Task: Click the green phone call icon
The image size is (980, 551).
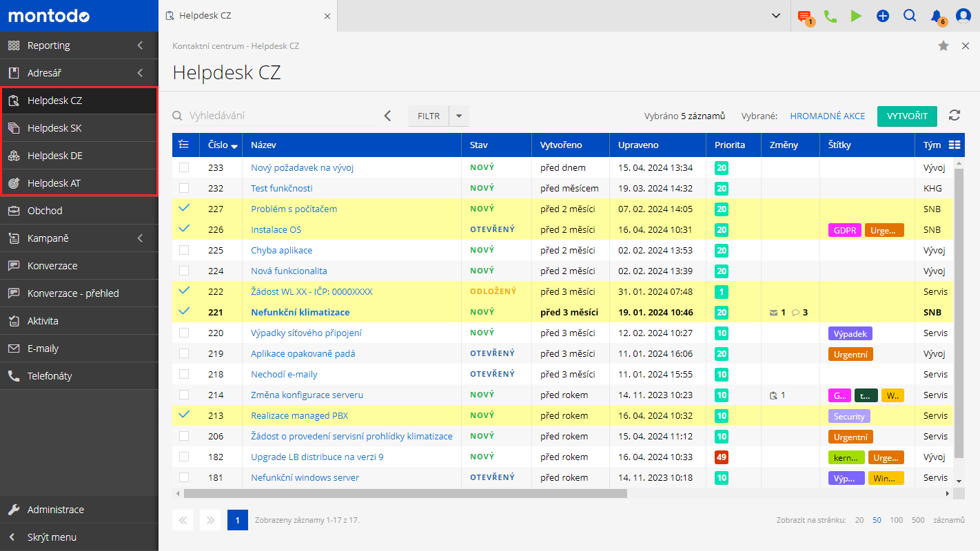Action: coord(830,16)
